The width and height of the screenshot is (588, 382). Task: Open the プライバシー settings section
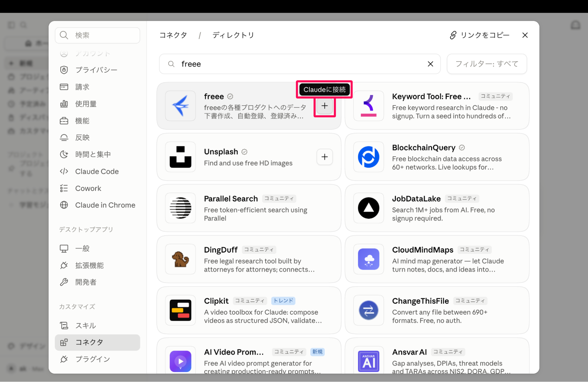(x=97, y=70)
